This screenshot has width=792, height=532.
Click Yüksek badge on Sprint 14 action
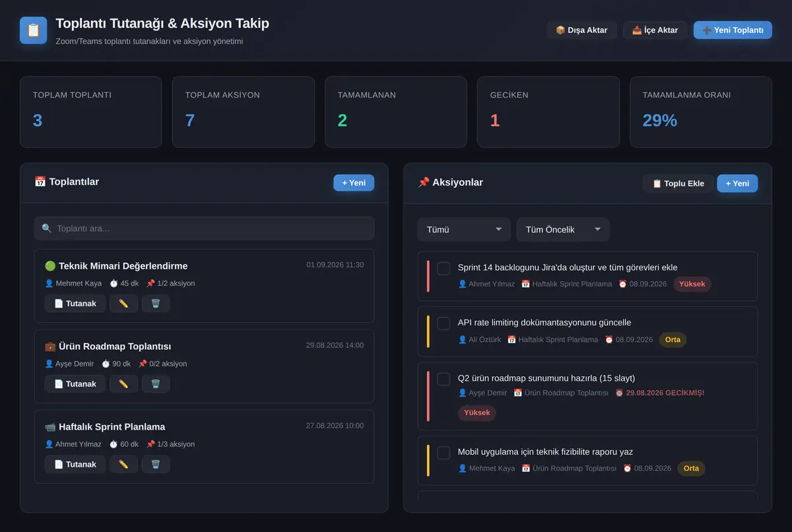pos(692,284)
